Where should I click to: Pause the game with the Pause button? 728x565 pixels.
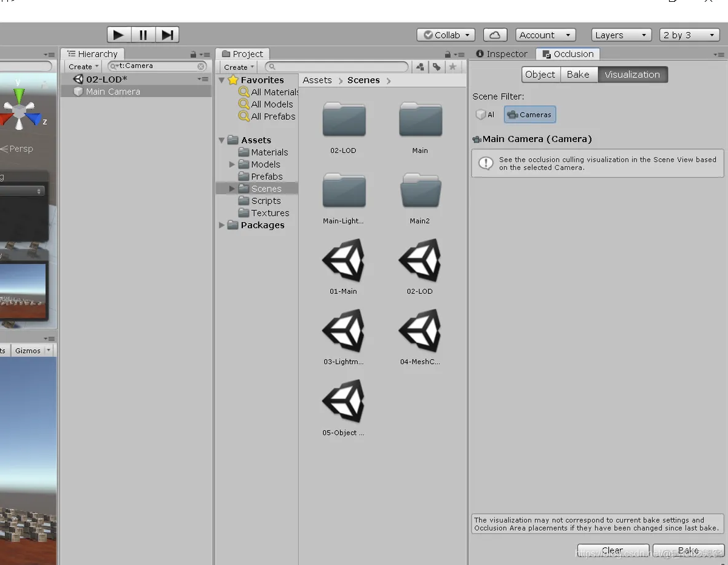click(143, 35)
